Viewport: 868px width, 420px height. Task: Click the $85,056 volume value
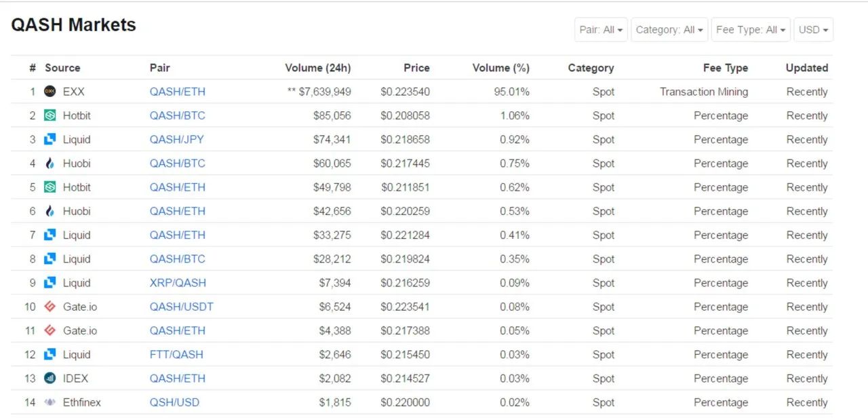click(332, 115)
